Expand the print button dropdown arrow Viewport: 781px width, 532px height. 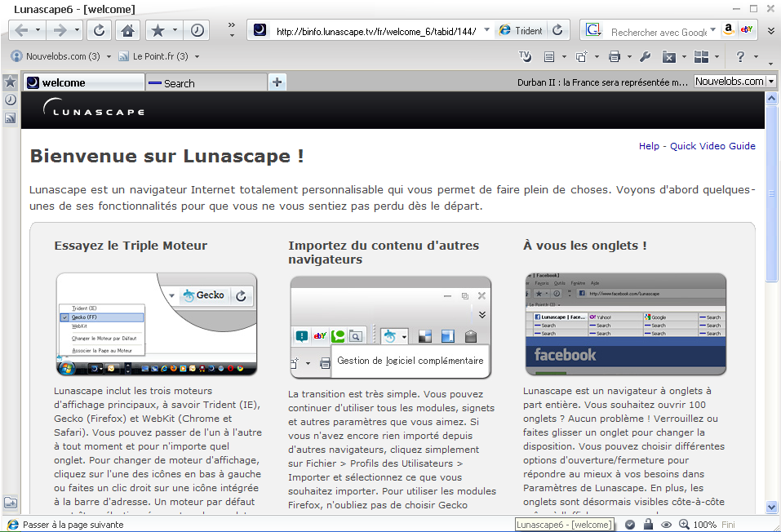[x=629, y=57]
